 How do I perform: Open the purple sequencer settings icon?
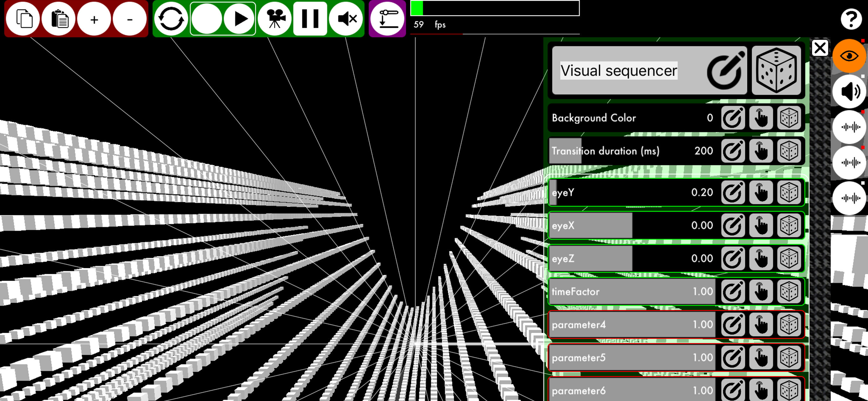pyautogui.click(x=387, y=19)
